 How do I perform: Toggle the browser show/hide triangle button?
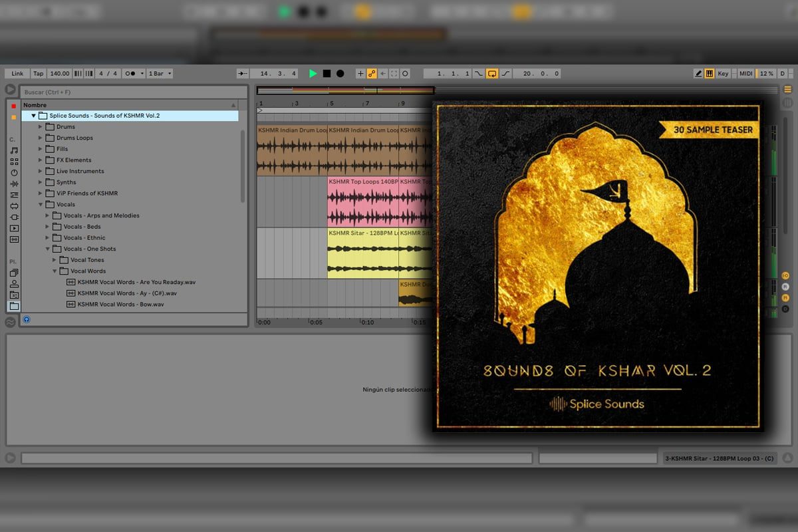[11, 89]
